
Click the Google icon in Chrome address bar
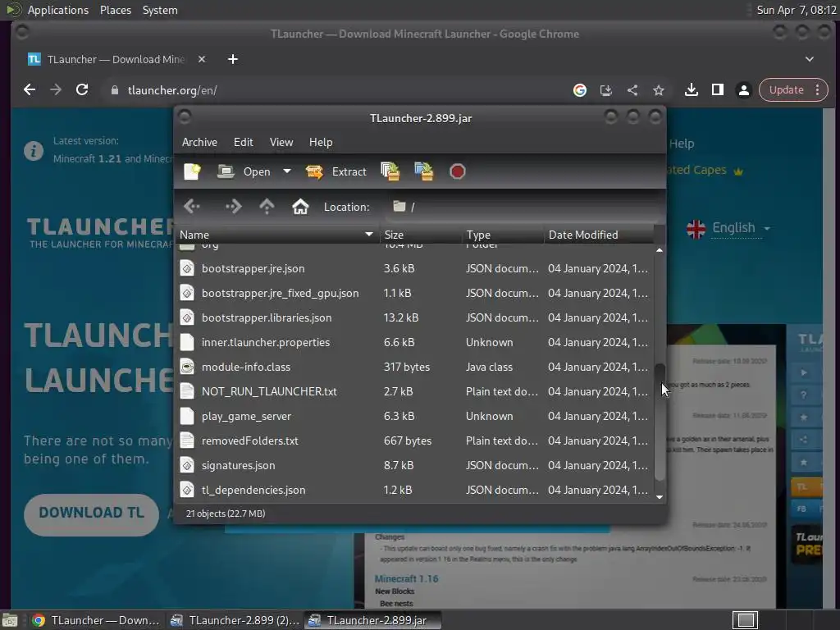pyautogui.click(x=580, y=90)
